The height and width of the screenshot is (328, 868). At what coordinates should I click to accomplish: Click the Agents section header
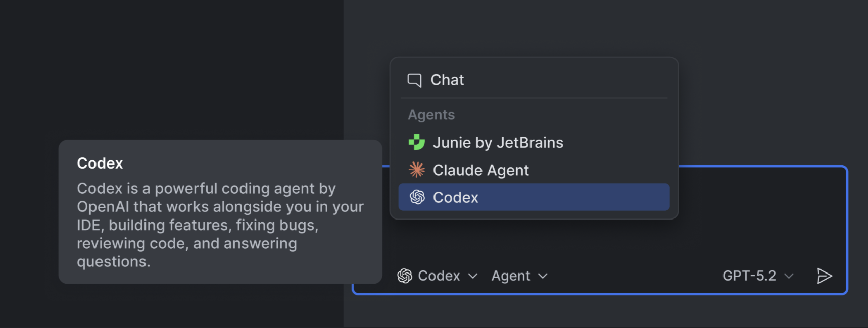click(x=431, y=115)
